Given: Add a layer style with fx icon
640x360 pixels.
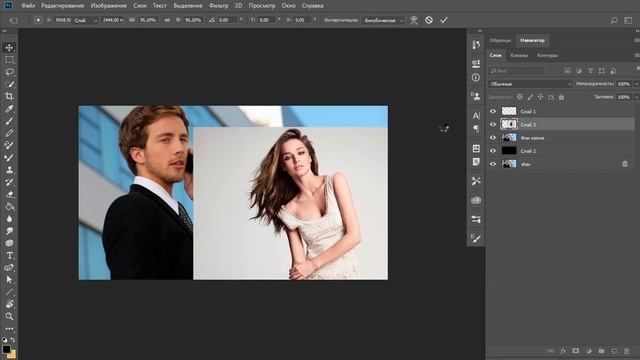Looking at the screenshot, I should click(563, 351).
